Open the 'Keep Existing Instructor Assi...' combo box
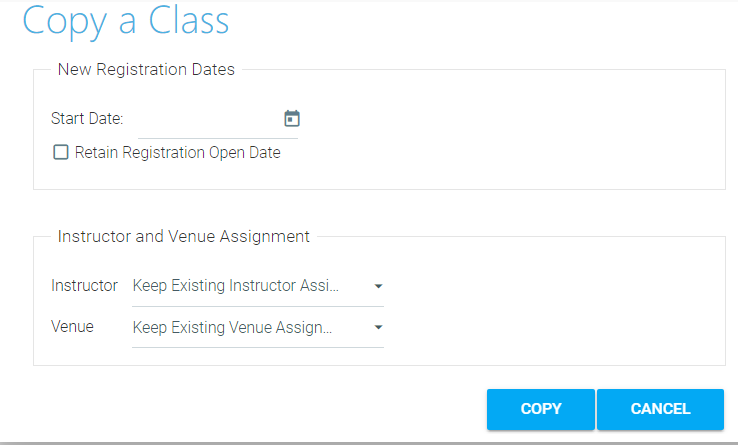 [240, 287]
